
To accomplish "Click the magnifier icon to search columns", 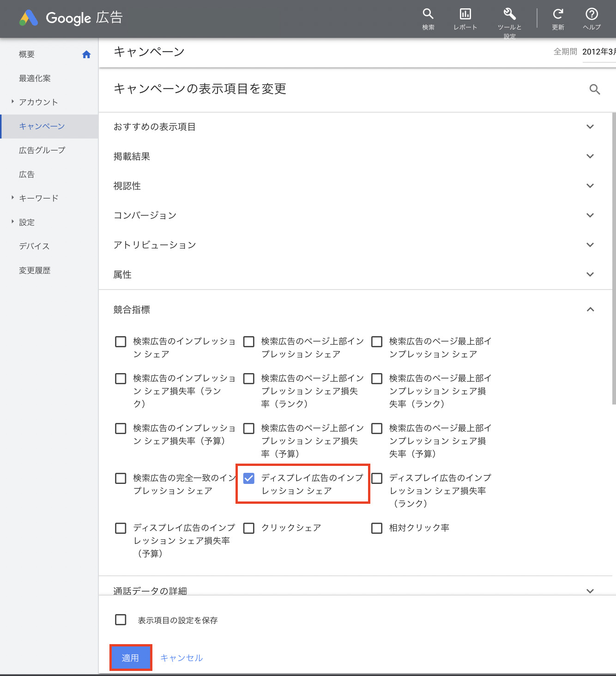I will [x=595, y=90].
